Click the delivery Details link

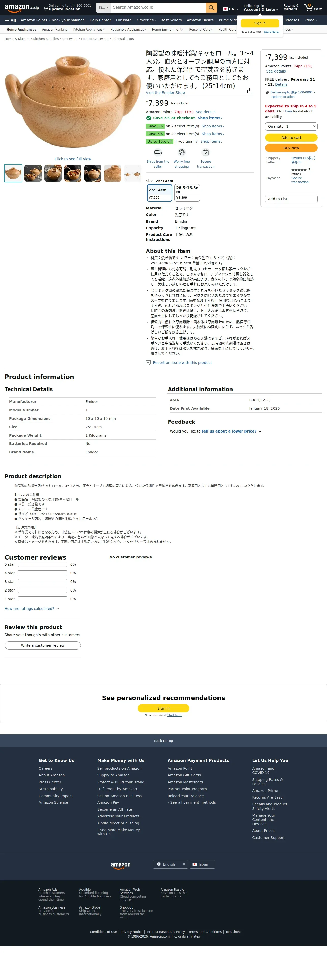point(281,84)
